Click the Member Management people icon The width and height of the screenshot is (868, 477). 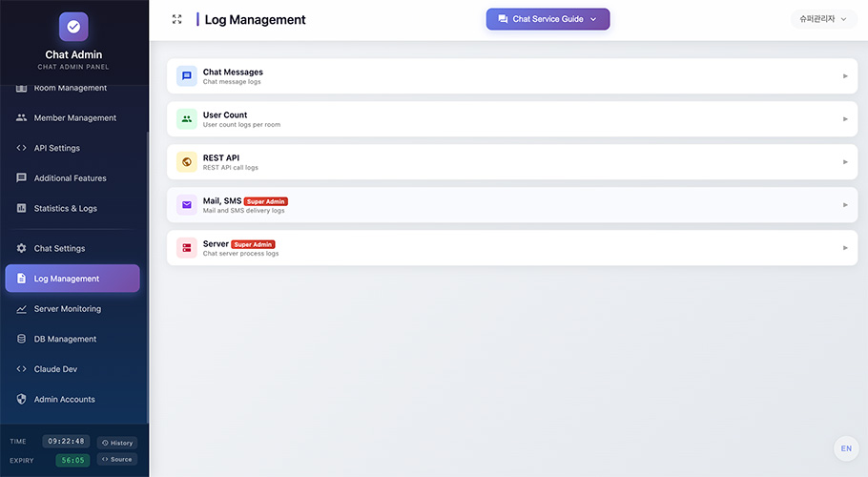21,117
